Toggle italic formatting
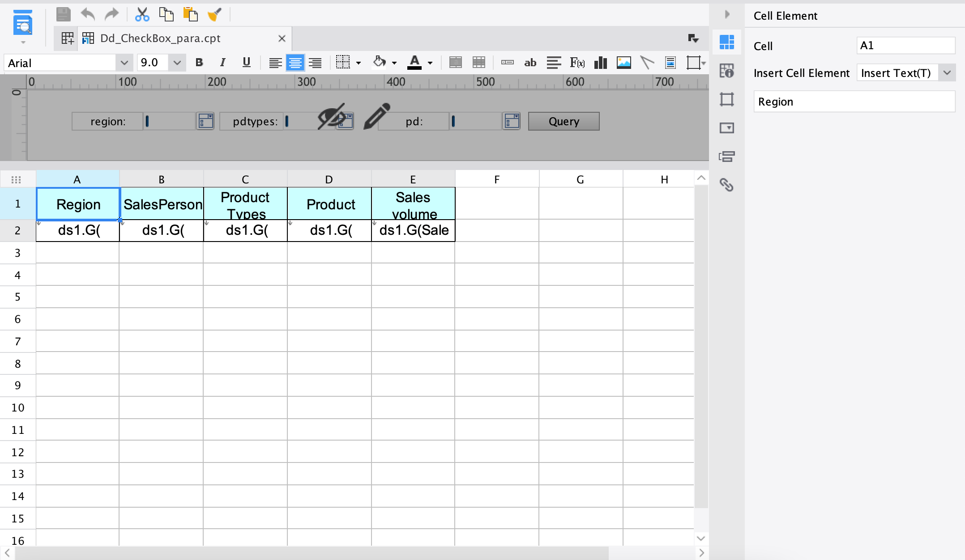Viewport: 965px width, 560px height. tap(222, 63)
